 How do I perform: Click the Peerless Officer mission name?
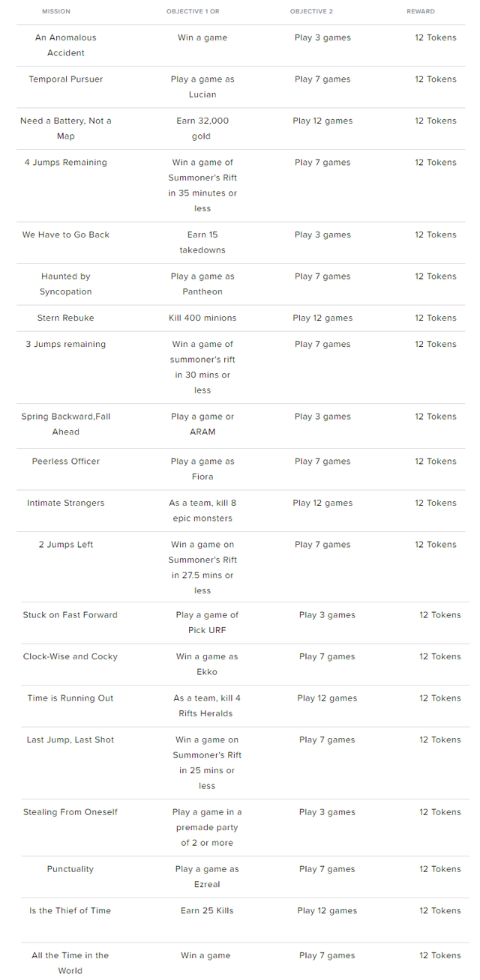[x=66, y=462]
